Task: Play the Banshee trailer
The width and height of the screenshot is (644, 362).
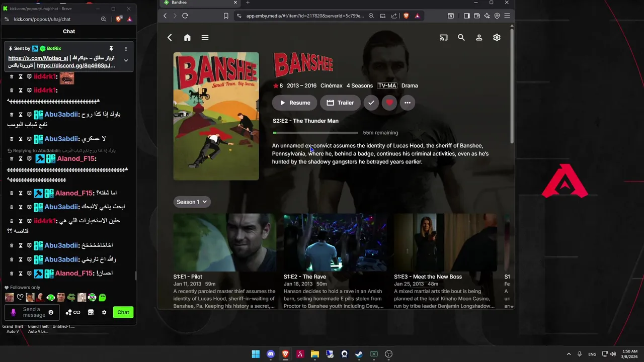Action: click(340, 103)
